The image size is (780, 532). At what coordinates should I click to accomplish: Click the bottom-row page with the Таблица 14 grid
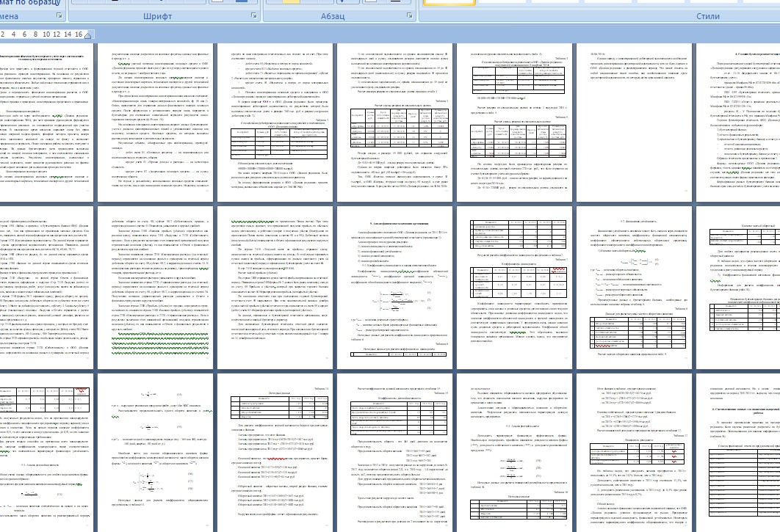(275, 453)
